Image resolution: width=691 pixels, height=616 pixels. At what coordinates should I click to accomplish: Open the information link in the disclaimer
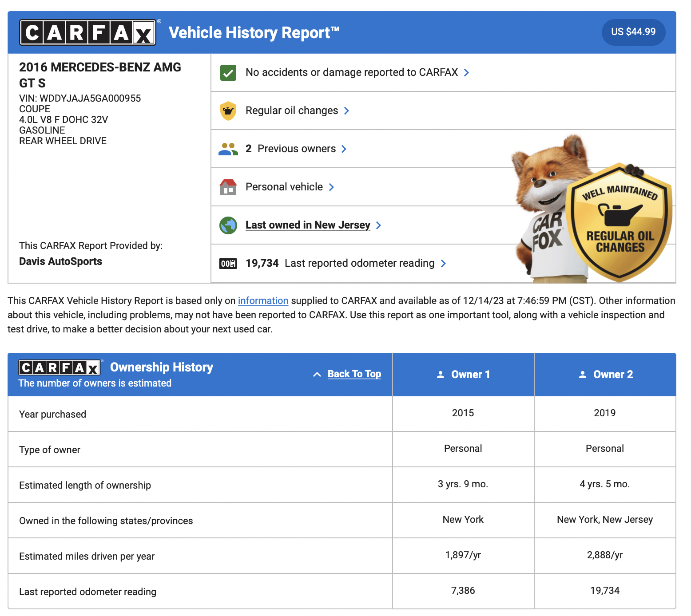263,301
